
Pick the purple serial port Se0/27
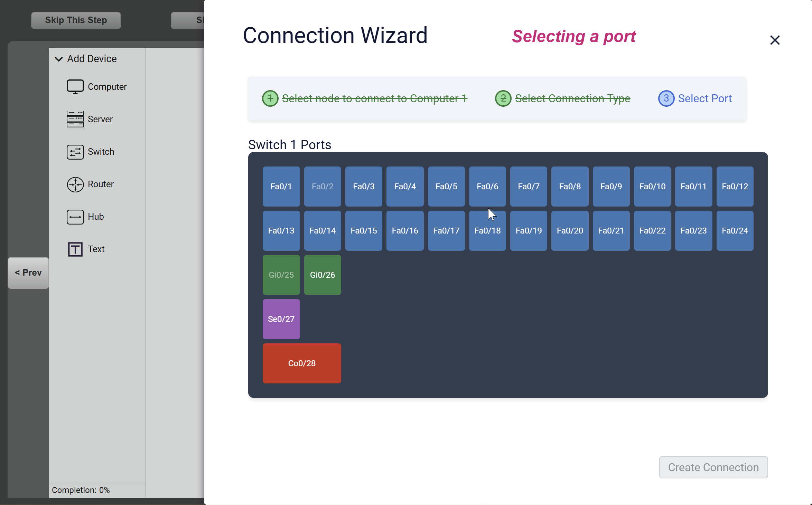(x=281, y=319)
